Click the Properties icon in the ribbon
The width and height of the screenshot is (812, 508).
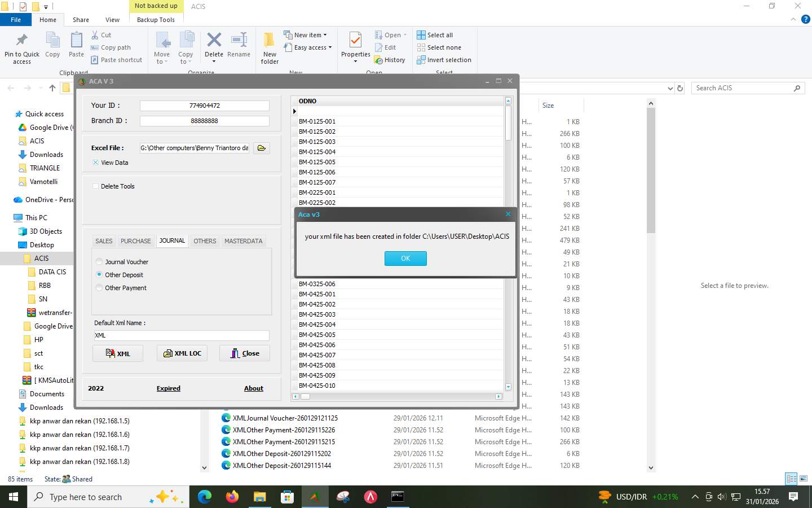click(355, 41)
